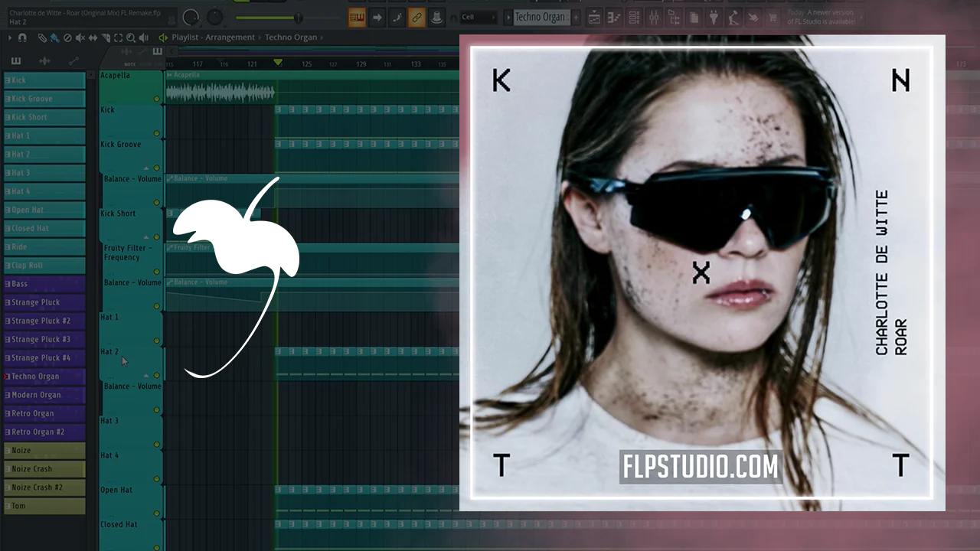Select the Zoom magnifier tool
The image size is (980, 551).
(x=131, y=37)
